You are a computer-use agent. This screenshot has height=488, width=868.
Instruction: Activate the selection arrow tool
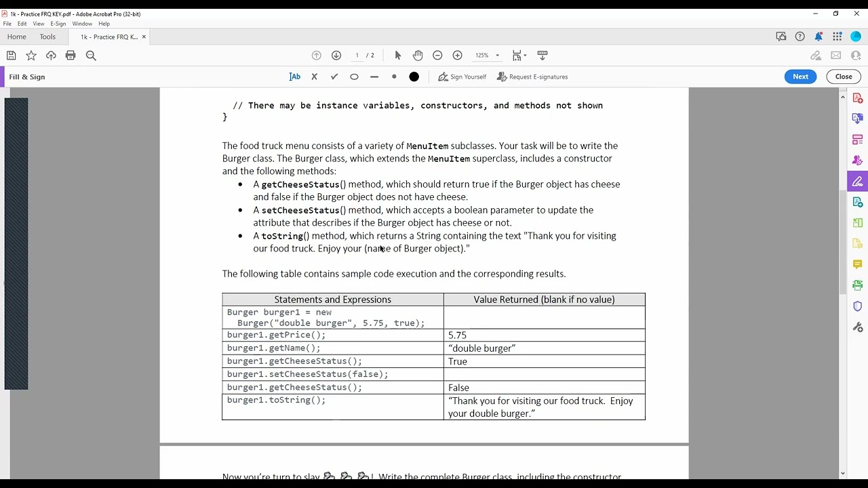coord(398,56)
